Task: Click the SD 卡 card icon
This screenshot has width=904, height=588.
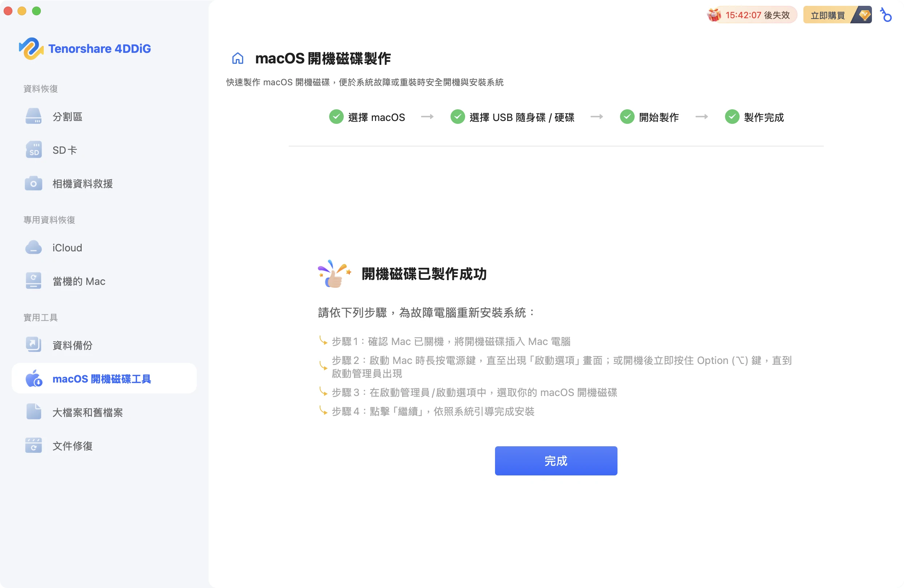Action: 34,150
